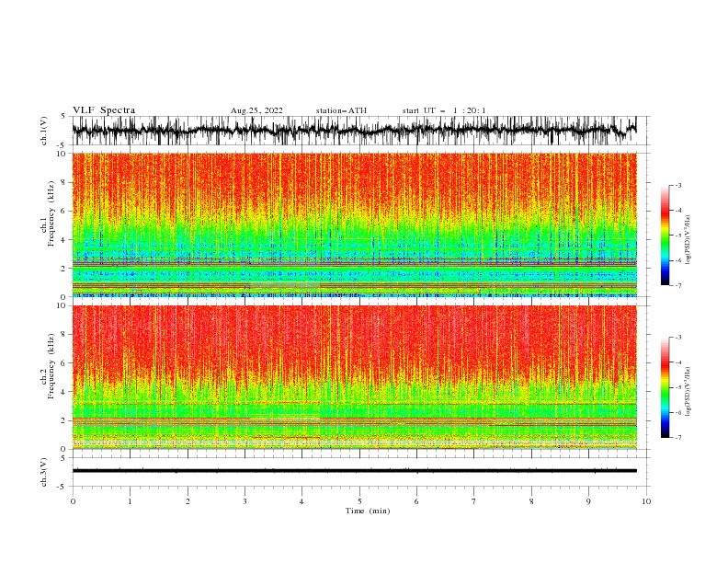Click the ch.1 frequency tick label "8"
728x563 pixels.
tap(64, 182)
